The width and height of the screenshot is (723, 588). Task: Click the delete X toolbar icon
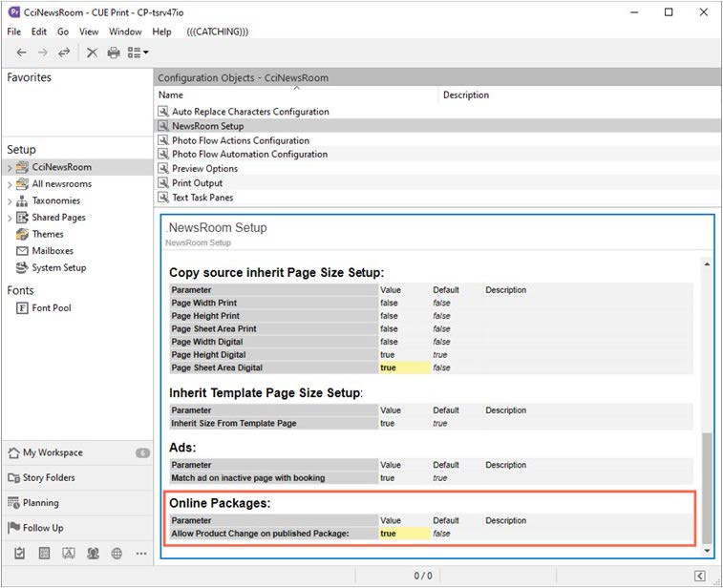(92, 52)
